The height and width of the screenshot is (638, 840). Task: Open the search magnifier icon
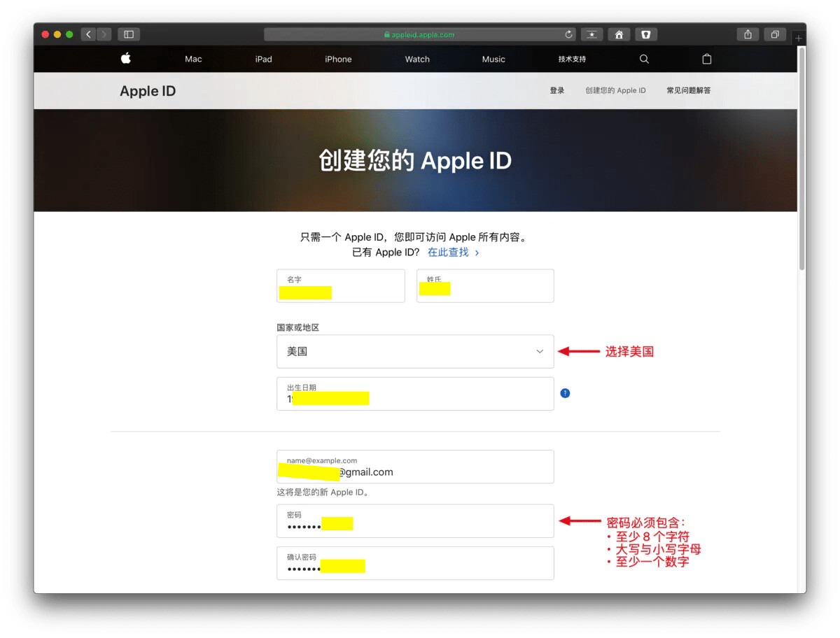coord(644,59)
